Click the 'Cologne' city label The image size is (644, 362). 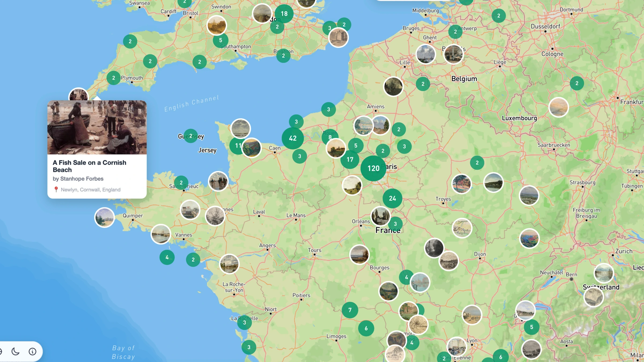click(552, 54)
